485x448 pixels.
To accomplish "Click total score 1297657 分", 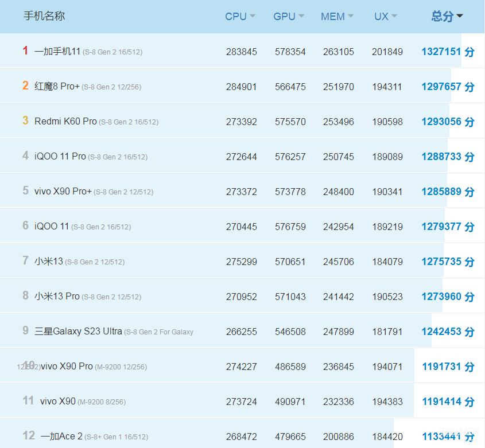I will pos(448,86).
